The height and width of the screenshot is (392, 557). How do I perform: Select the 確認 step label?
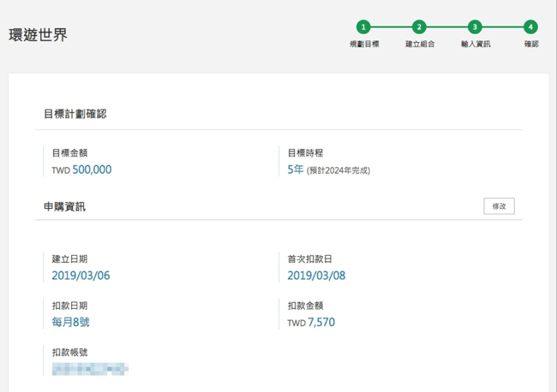[x=531, y=44]
